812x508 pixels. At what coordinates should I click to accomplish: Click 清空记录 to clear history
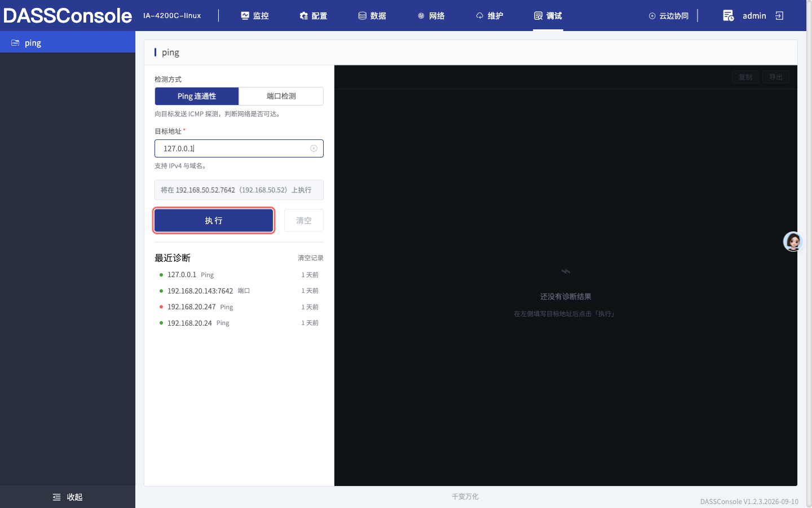click(311, 258)
